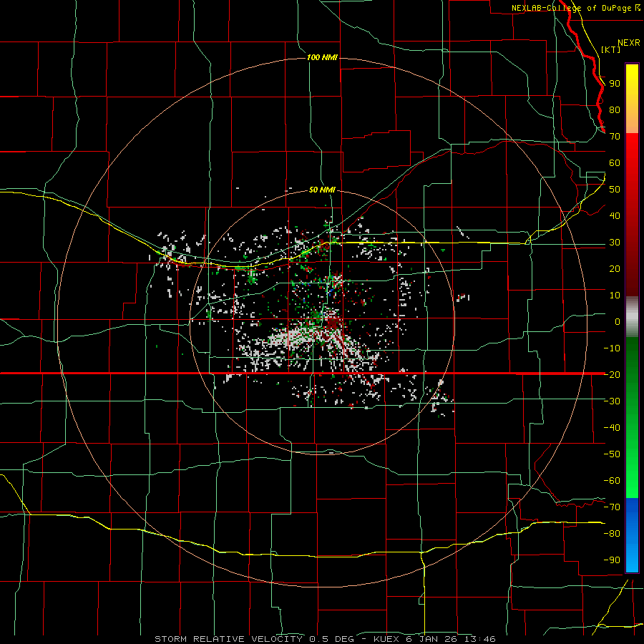Click the "NEXLAB-College of DuPage" header text
The width and height of the screenshot is (644, 644).
(x=572, y=8)
